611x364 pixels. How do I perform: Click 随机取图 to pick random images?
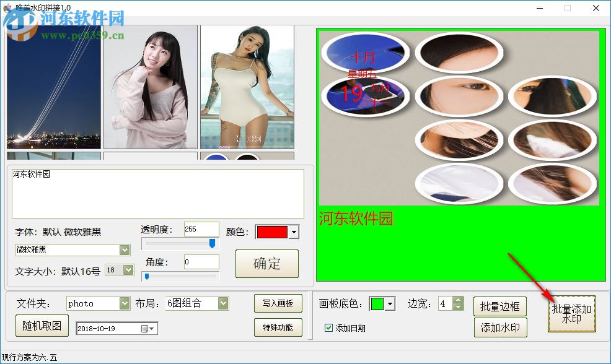point(40,325)
